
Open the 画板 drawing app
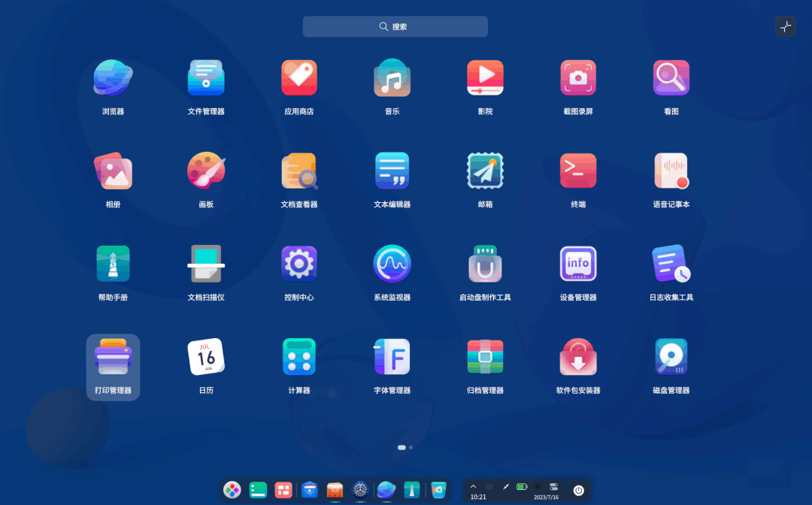[x=206, y=171]
